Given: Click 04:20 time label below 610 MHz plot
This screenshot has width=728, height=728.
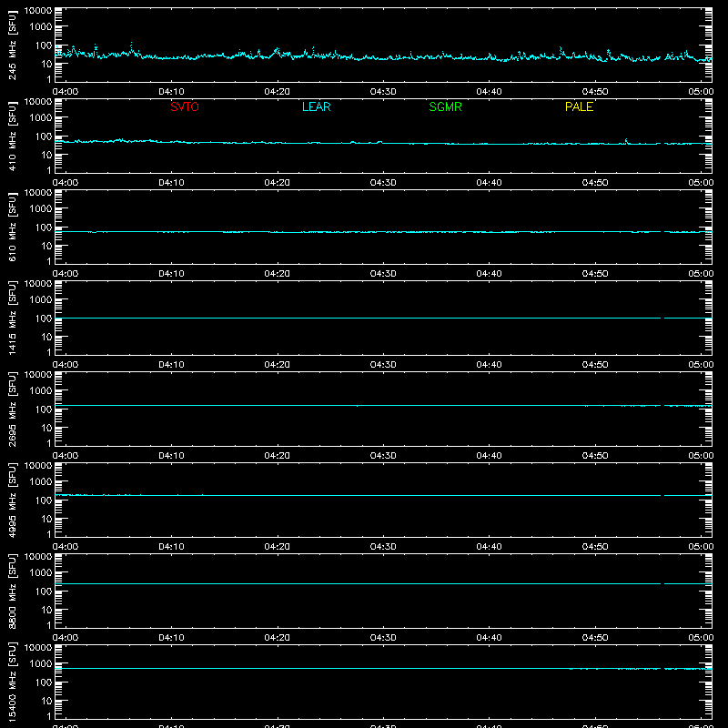Looking at the screenshot, I should click(278, 274).
